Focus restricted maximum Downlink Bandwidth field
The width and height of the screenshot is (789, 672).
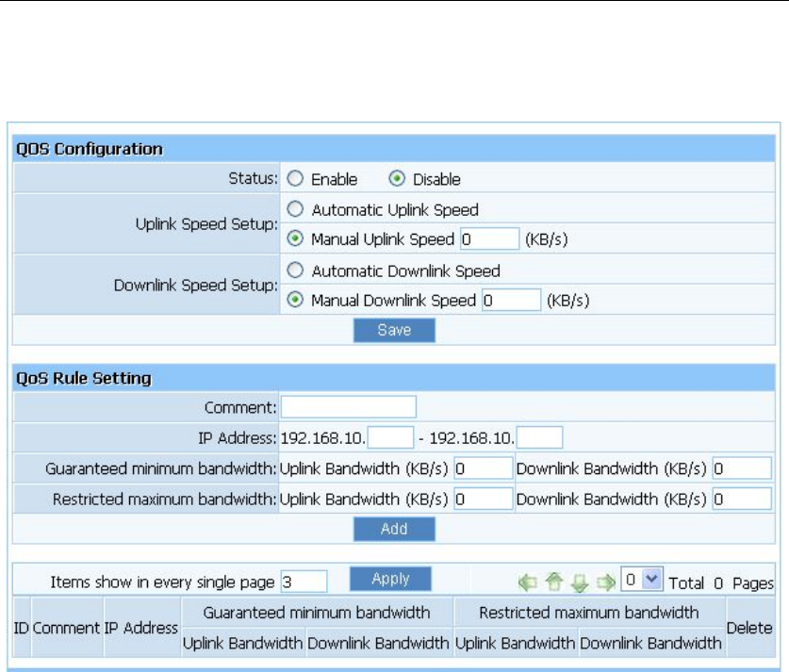[x=742, y=499]
